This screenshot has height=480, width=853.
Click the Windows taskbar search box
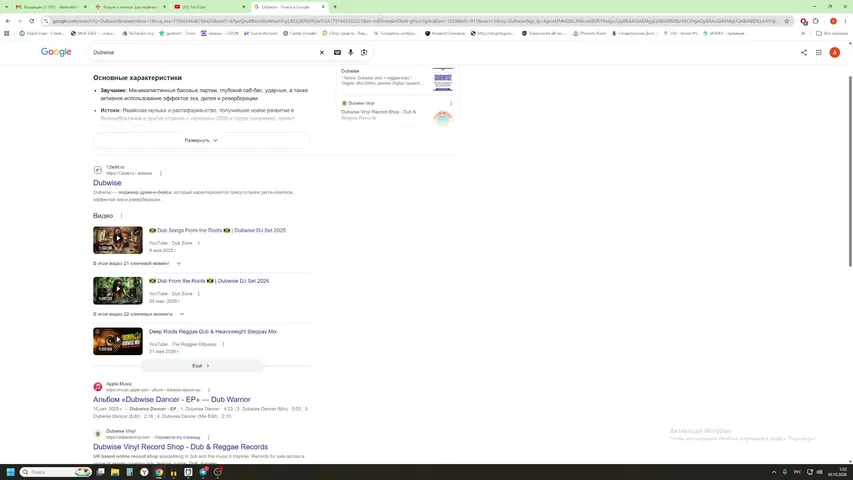(x=55, y=472)
